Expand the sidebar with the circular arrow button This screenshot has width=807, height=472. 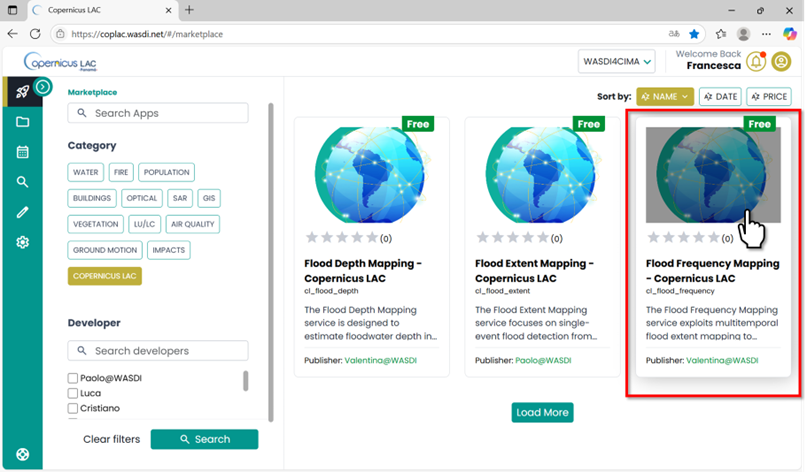coord(43,86)
